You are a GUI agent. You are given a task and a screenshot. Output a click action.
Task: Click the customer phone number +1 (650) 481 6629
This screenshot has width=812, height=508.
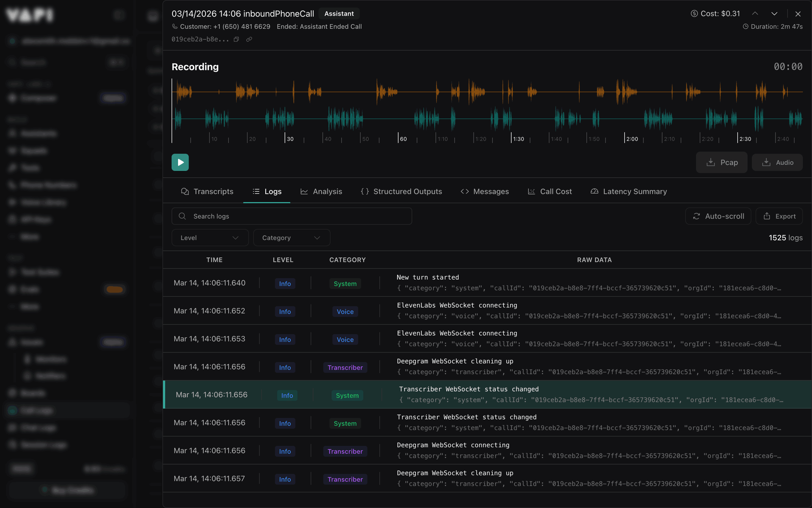[241, 26]
